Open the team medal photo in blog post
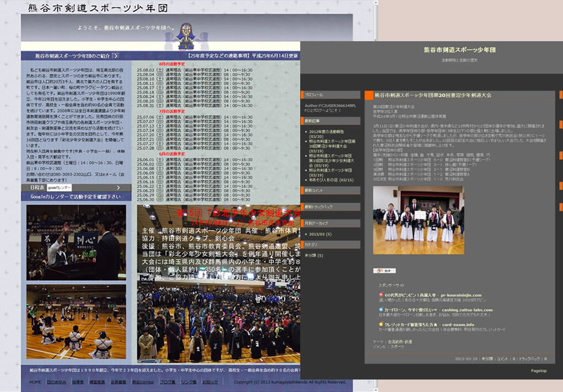 pyautogui.click(x=419, y=220)
